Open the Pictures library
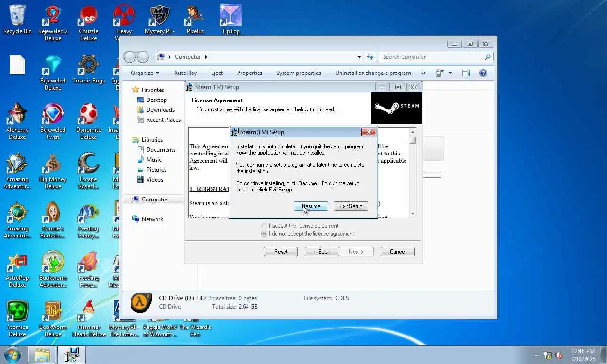 click(x=152, y=170)
